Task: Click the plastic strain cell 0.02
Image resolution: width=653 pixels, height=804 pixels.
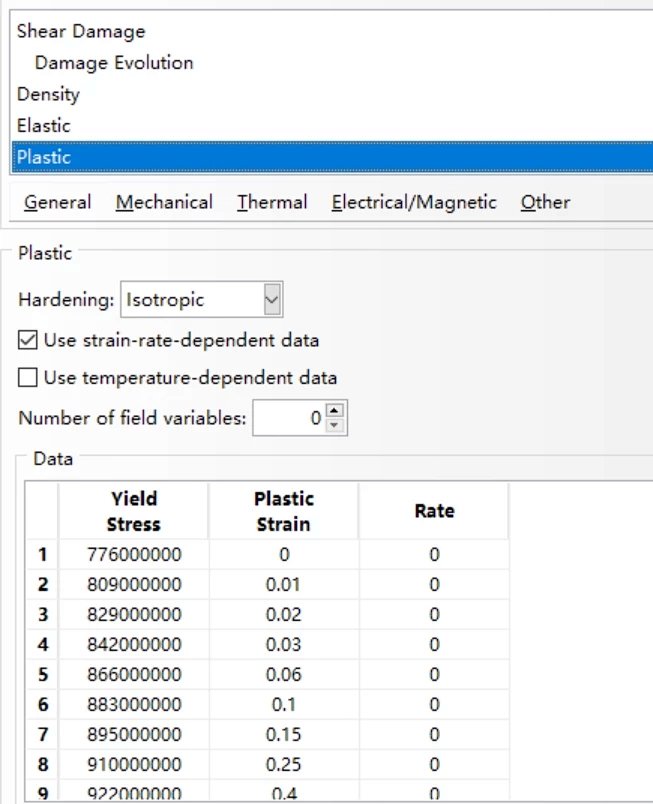Action: click(283, 614)
